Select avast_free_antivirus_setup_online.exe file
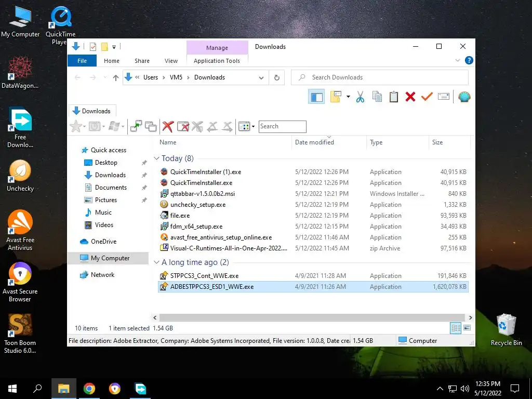Viewport: 532px width, 399px height. pos(313,237)
